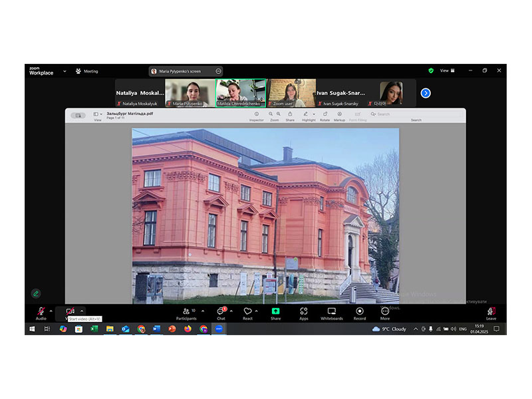The height and width of the screenshot is (399, 532).
Task: Select the Zoom user video thumbnail
Action: coord(291,93)
